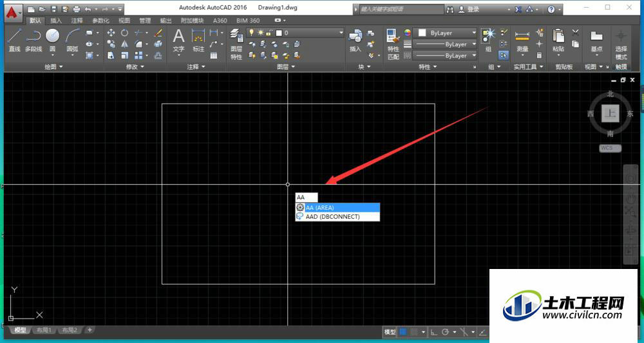Viewport: 644px width, 343px height.
Task: Click the Scale tool in 修改 panel
Action: pos(124,55)
